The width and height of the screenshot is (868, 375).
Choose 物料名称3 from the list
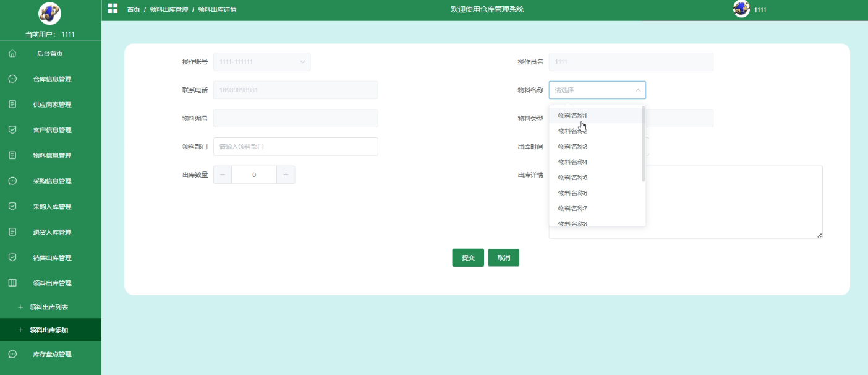[596, 147]
